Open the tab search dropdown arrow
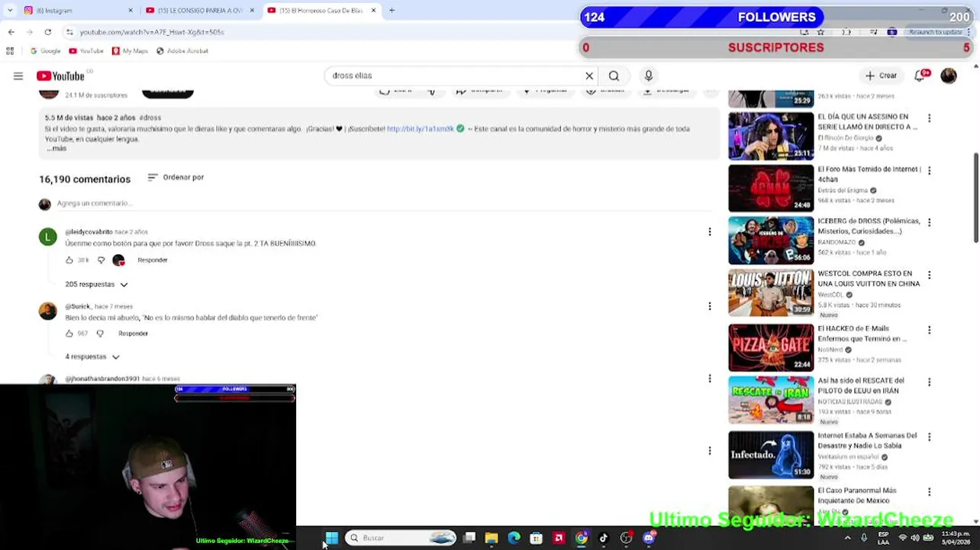The width and height of the screenshot is (980, 550). tap(9, 11)
